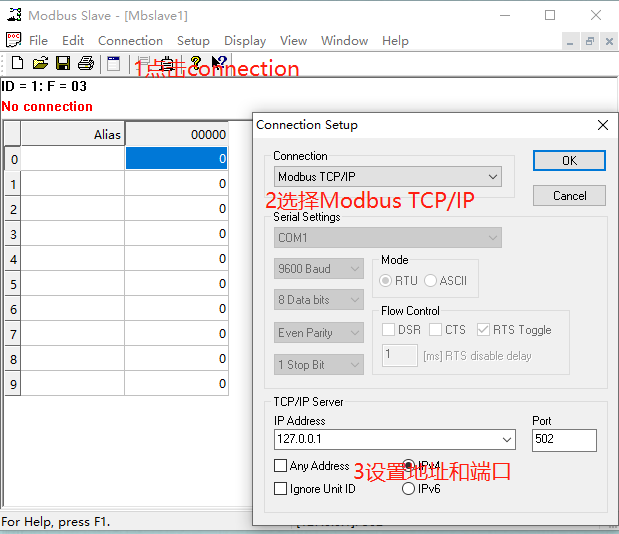This screenshot has width=619, height=534.
Task: Open the Connection menu
Action: coord(130,41)
